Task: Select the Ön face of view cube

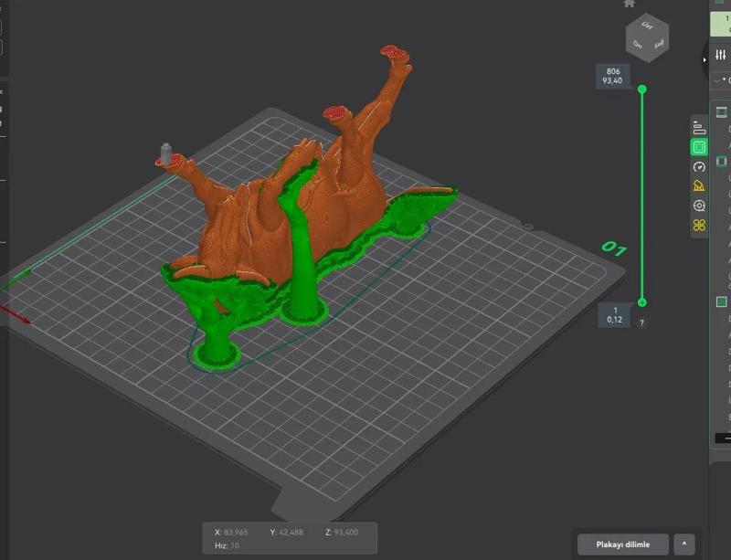Action: [x=637, y=45]
